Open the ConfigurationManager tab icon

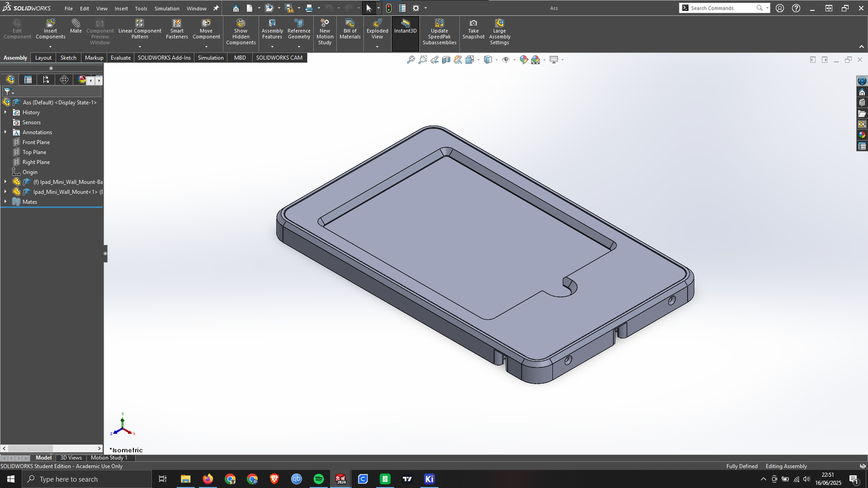(x=46, y=80)
